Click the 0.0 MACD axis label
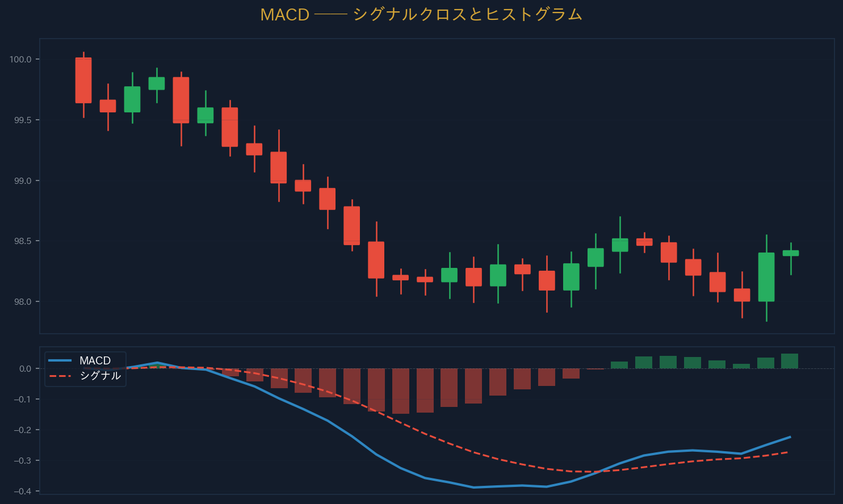This screenshot has width=843, height=504. (x=25, y=369)
